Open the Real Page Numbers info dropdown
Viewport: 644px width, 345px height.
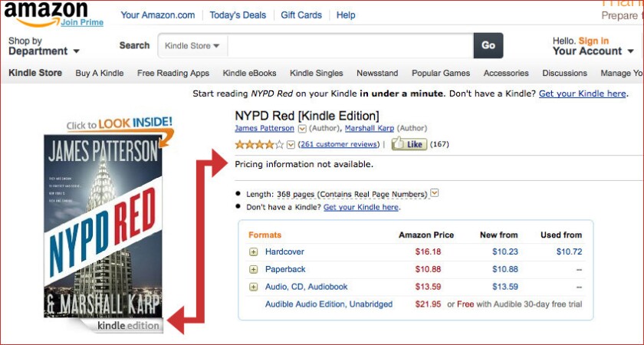[x=434, y=192]
